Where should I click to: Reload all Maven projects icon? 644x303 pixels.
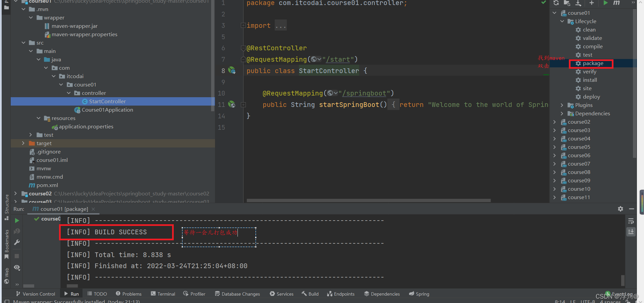click(556, 3)
